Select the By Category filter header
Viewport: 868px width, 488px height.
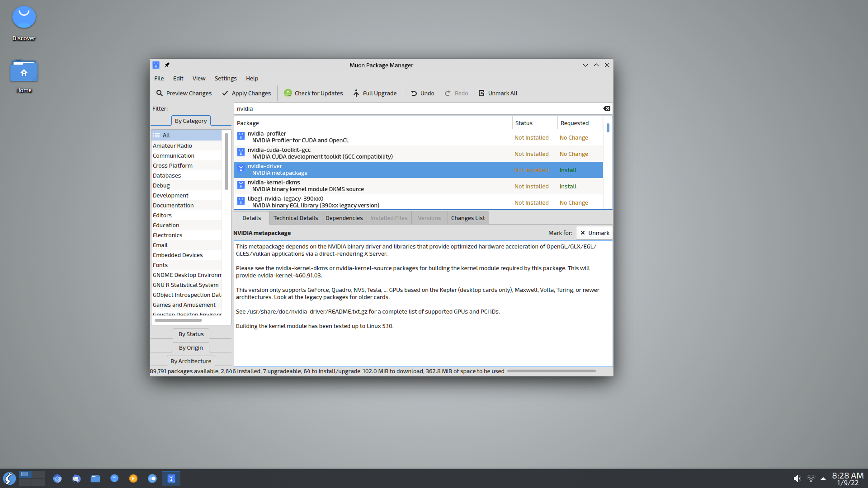click(x=191, y=121)
